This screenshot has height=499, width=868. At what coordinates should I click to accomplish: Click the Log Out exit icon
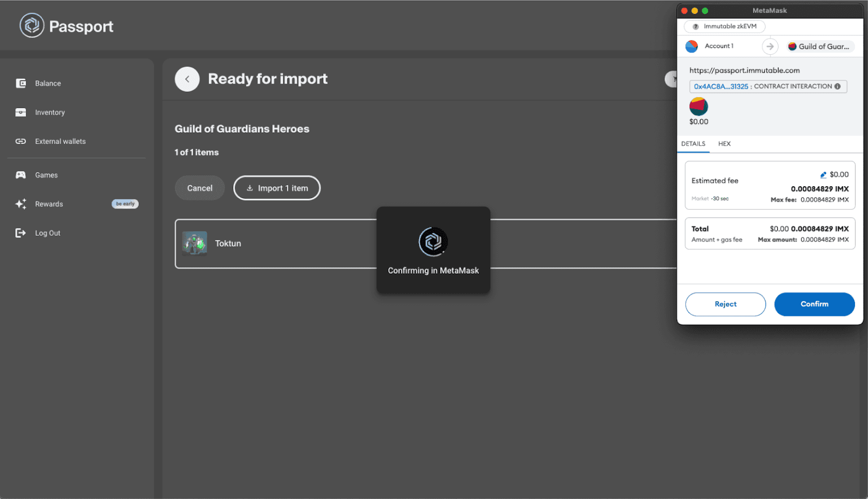click(x=21, y=232)
